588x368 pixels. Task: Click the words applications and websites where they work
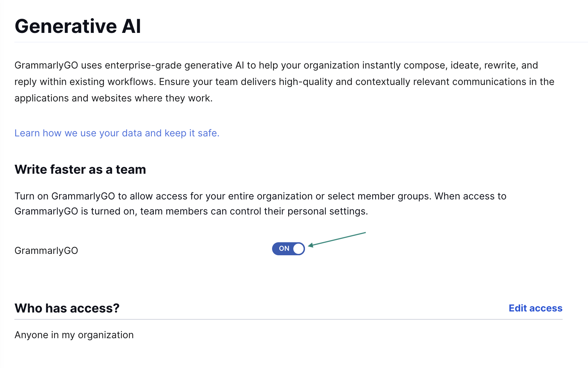(x=113, y=98)
